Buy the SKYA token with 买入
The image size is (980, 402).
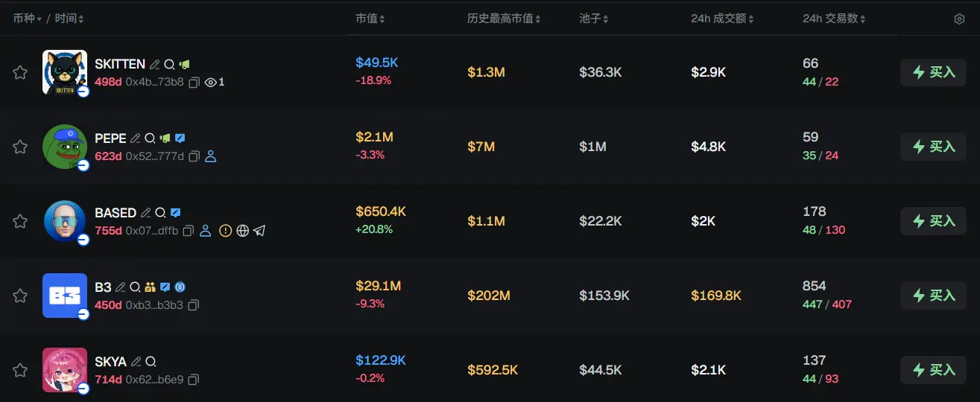[933, 370]
